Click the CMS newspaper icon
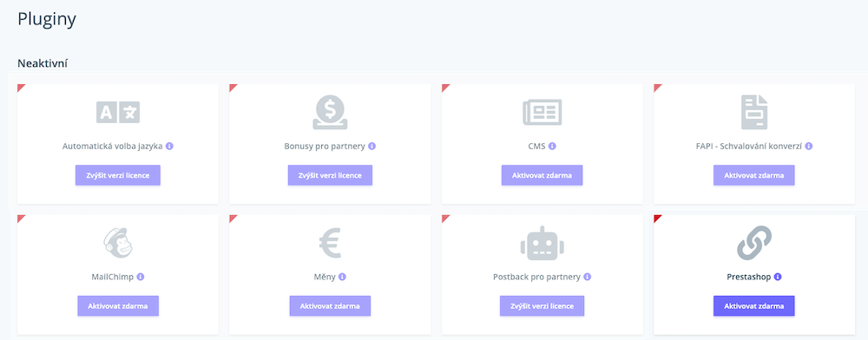Screen dimensions: 868x340 (x=542, y=112)
